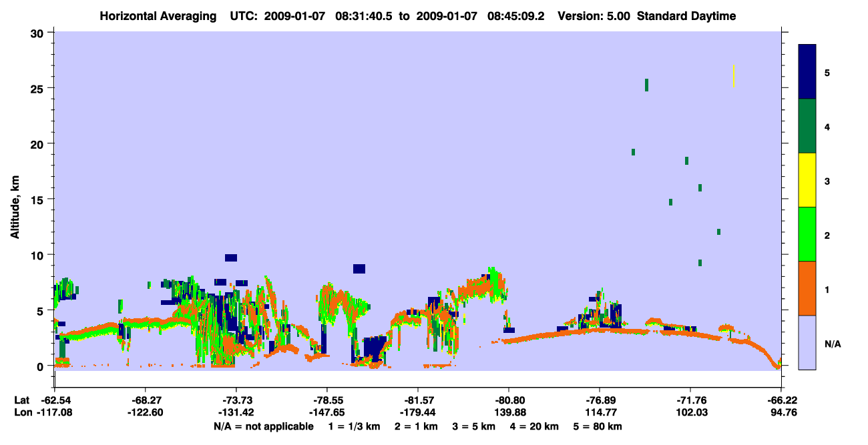Click longitude value -179.44
Viewport: 868px width, 445px height.
(x=417, y=412)
